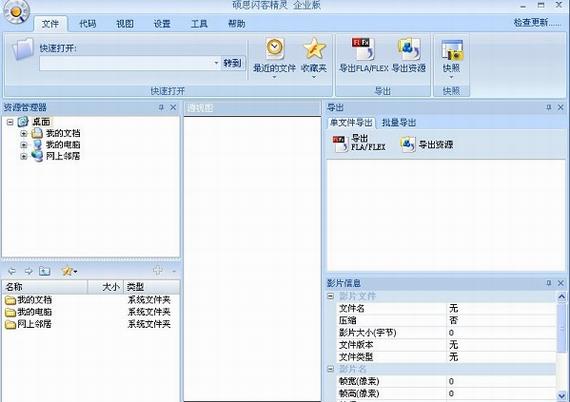Click the 类型 column header
The height and width of the screenshot is (402, 570).
[152, 287]
